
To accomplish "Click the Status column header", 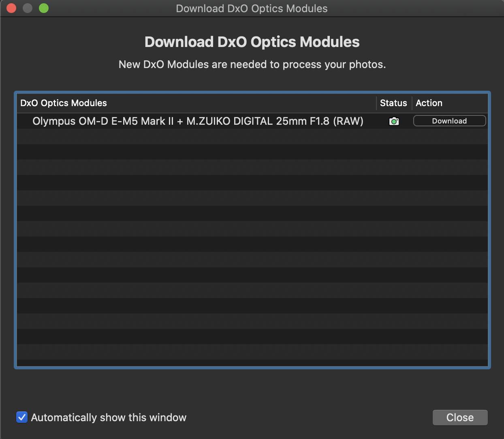I will coord(394,103).
